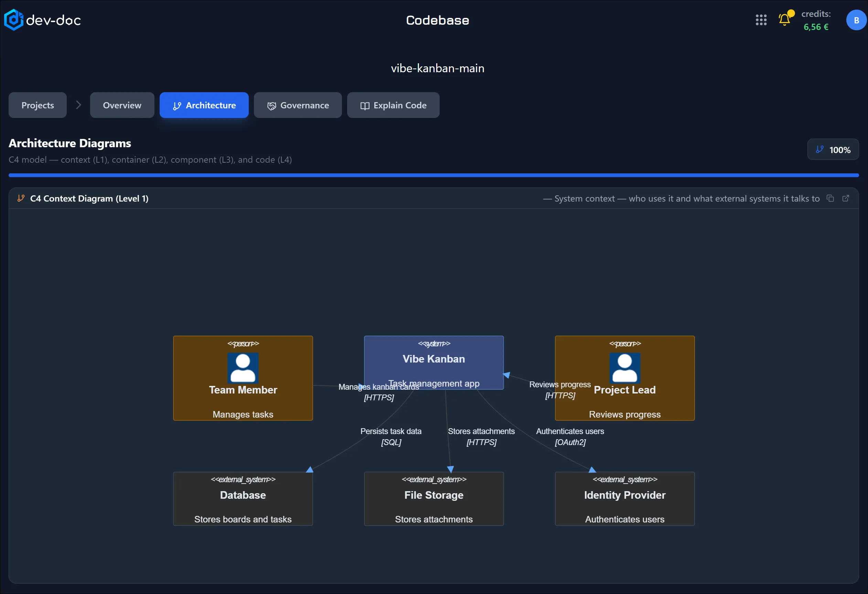Open the apps grid menu

tap(761, 20)
